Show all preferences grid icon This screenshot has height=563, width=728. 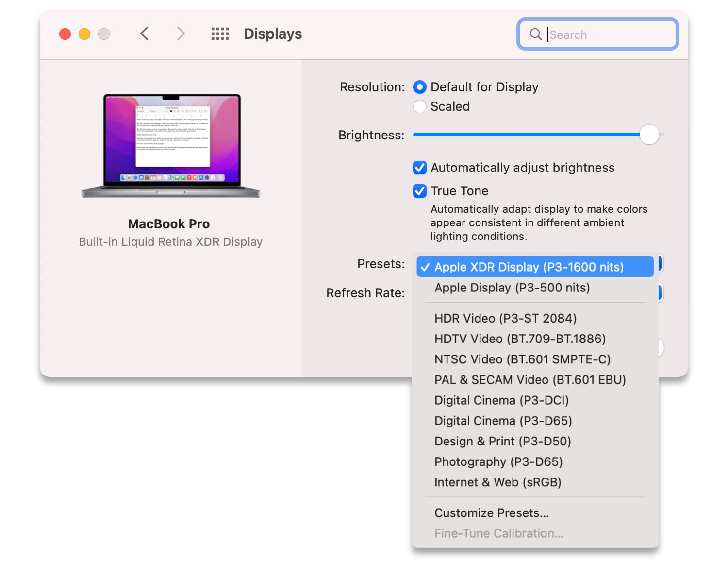point(220,34)
